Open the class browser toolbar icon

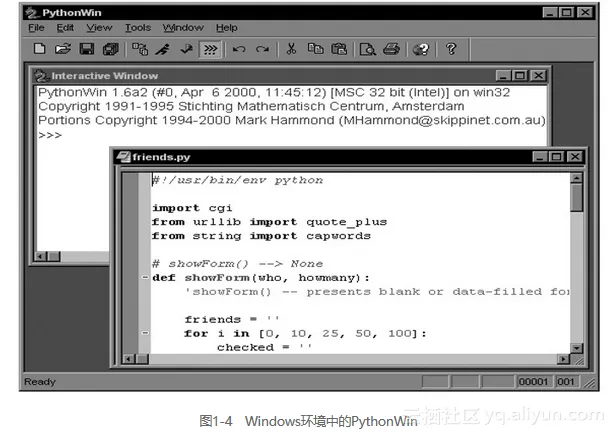pyautogui.click(x=140, y=49)
